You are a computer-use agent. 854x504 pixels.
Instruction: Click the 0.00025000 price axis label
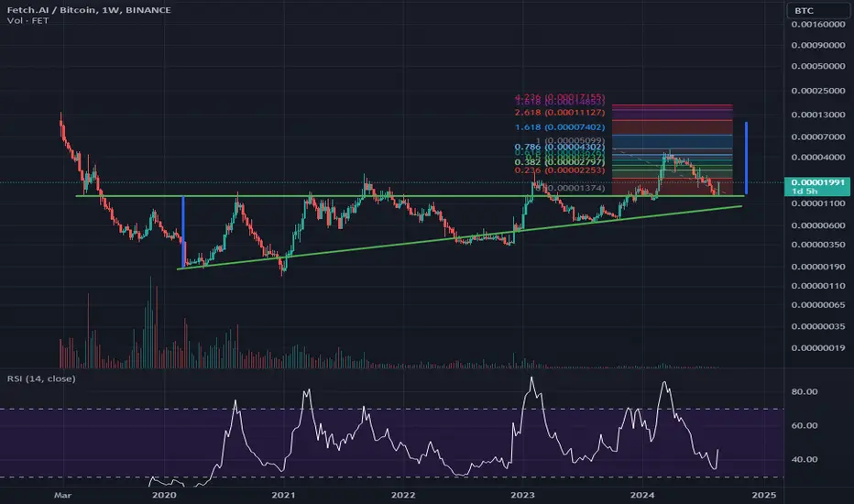(818, 91)
